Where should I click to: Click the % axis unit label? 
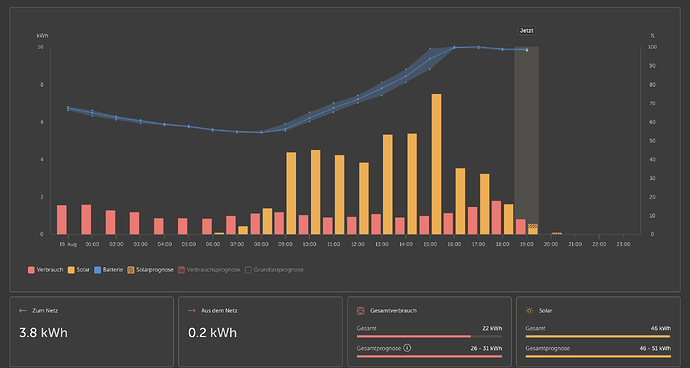[x=652, y=36]
